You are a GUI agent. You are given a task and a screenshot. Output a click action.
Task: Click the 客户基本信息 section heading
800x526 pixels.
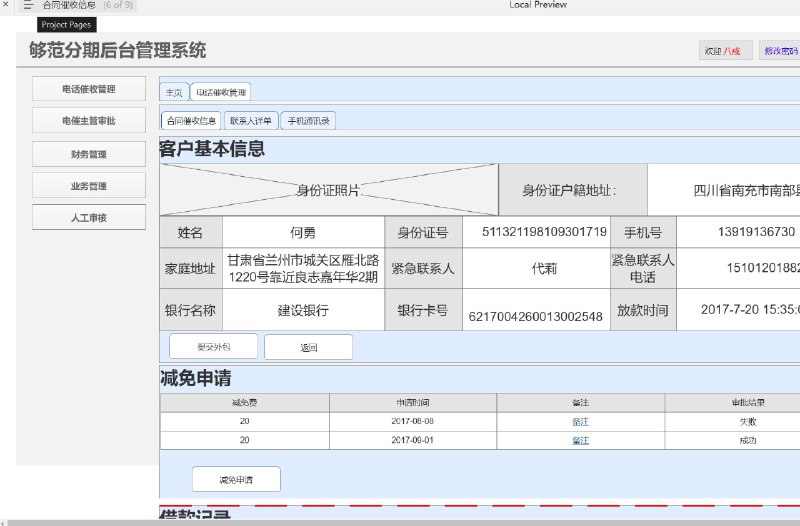click(x=212, y=149)
